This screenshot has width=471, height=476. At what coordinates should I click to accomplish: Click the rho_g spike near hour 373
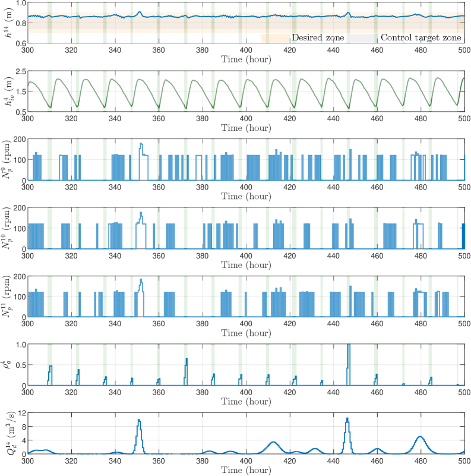pos(186,372)
